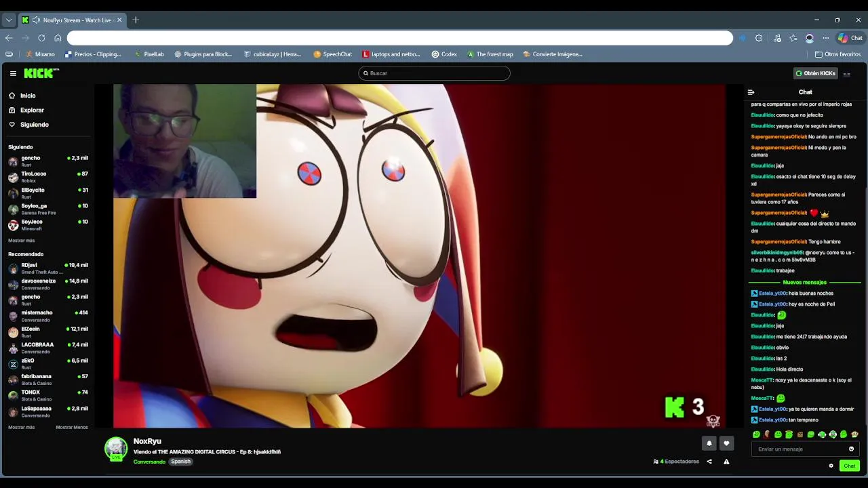Viewport: 868px width, 488px height.
Task: Open the tab search dropdown arrow
Action: click(9, 20)
